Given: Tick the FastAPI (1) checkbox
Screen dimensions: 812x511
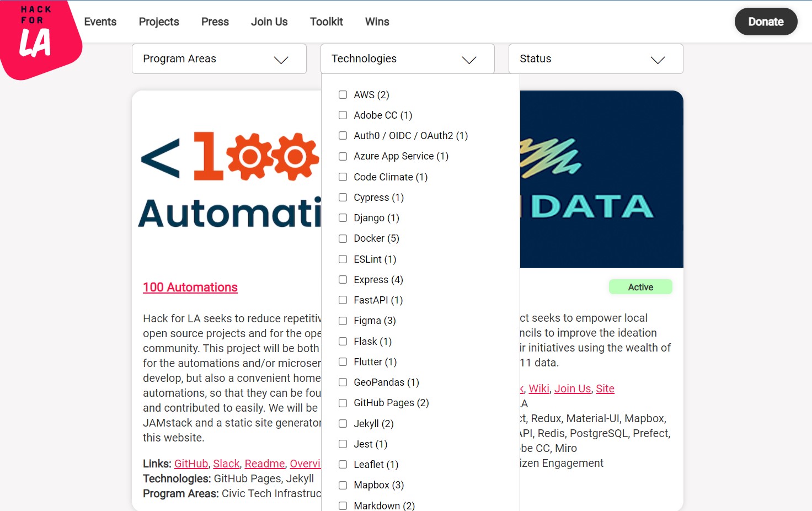Looking at the screenshot, I should 343,300.
